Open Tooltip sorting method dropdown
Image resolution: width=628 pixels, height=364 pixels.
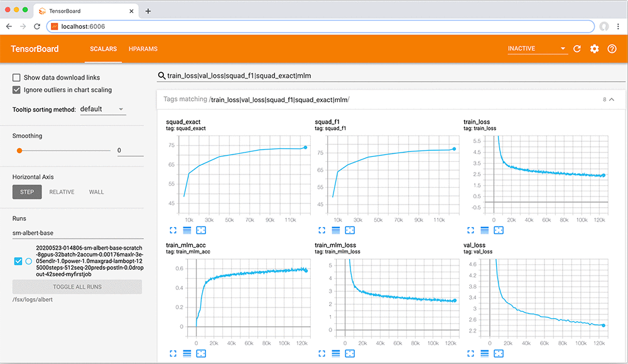tap(103, 109)
